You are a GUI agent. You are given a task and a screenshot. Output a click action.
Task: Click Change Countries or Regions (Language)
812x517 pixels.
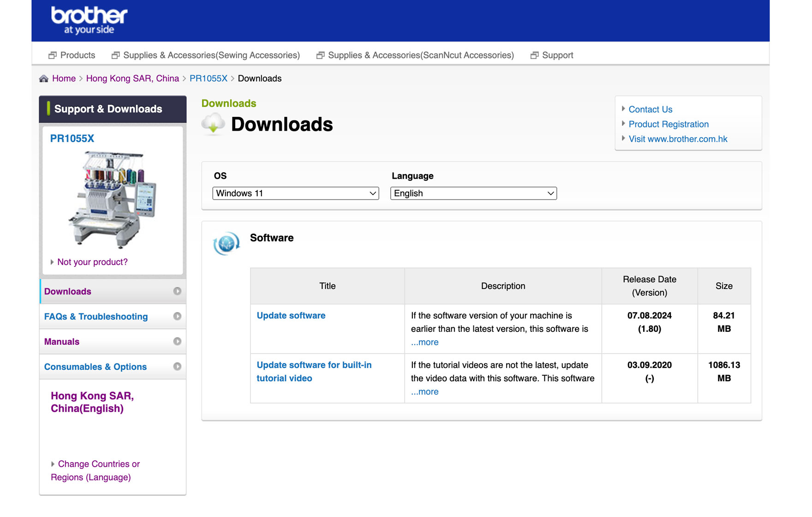click(x=95, y=471)
